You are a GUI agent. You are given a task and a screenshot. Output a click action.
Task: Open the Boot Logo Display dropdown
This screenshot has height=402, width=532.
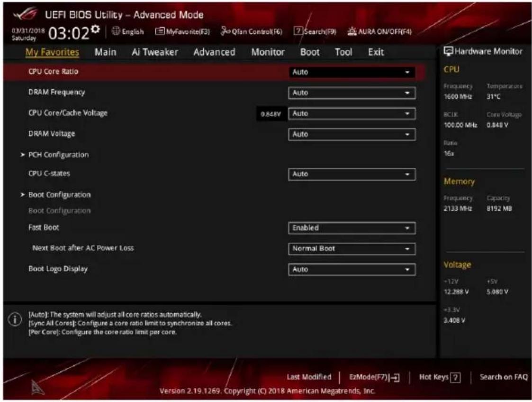[352, 270]
